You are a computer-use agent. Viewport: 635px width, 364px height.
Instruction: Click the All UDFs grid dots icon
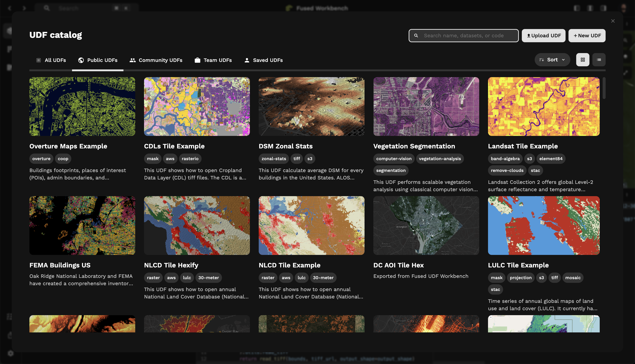click(39, 60)
